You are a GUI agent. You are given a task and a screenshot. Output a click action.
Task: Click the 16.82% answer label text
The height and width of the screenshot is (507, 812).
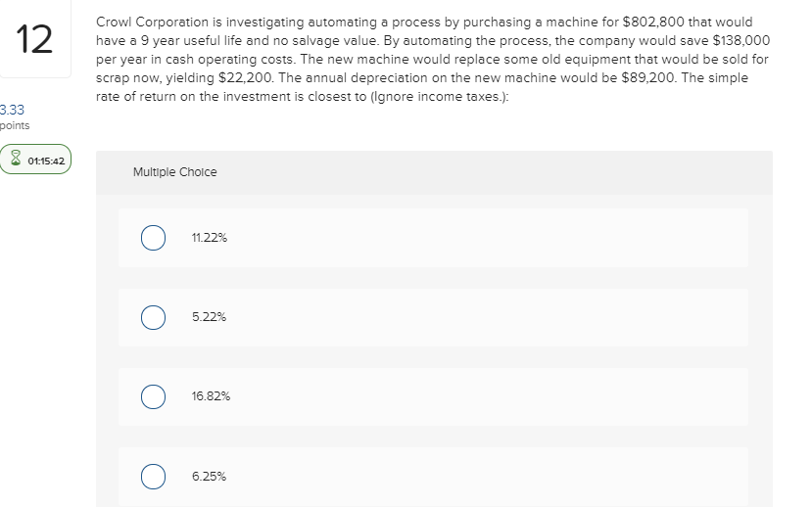coord(212,396)
